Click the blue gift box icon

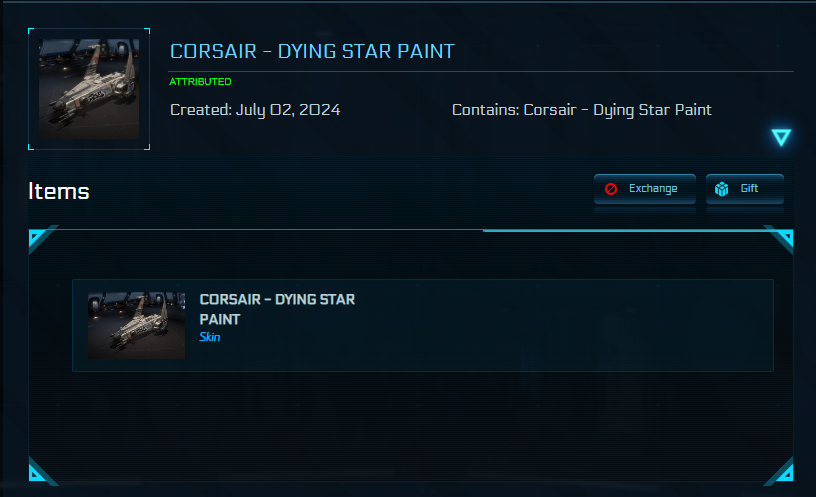pyautogui.click(x=722, y=189)
